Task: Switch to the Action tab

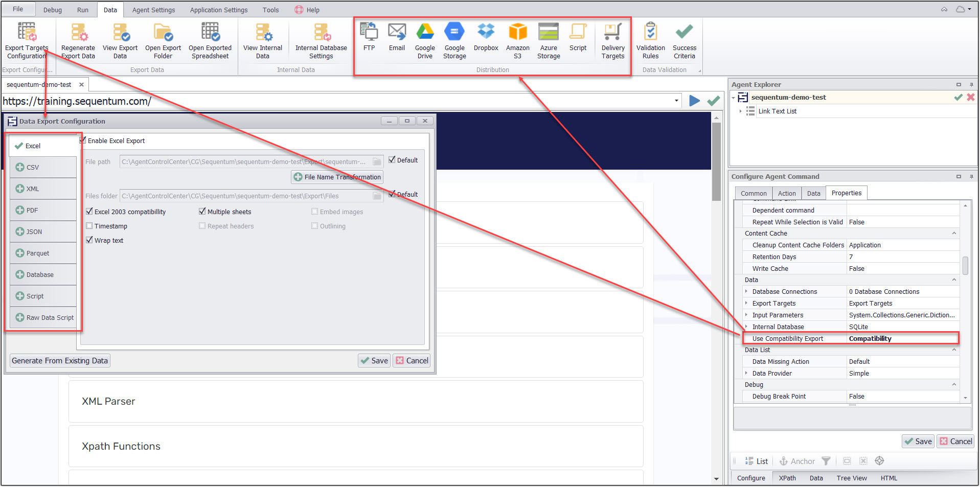Action: (x=786, y=193)
